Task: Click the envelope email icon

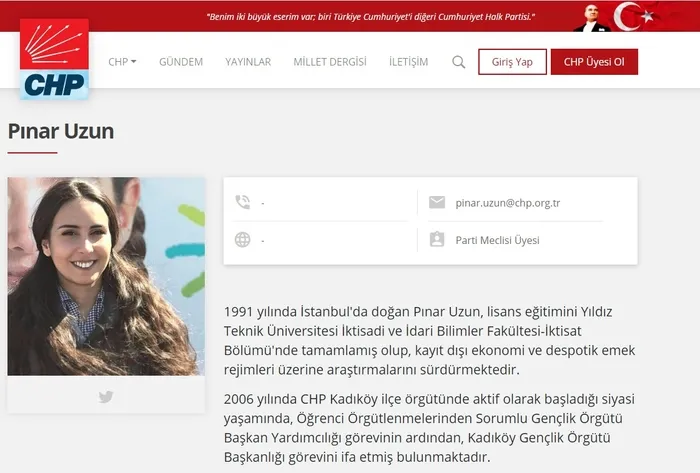Action: 436,202
